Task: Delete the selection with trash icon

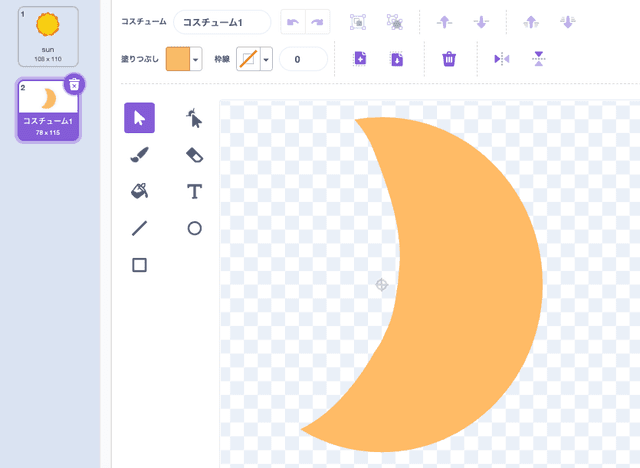Action: click(449, 59)
